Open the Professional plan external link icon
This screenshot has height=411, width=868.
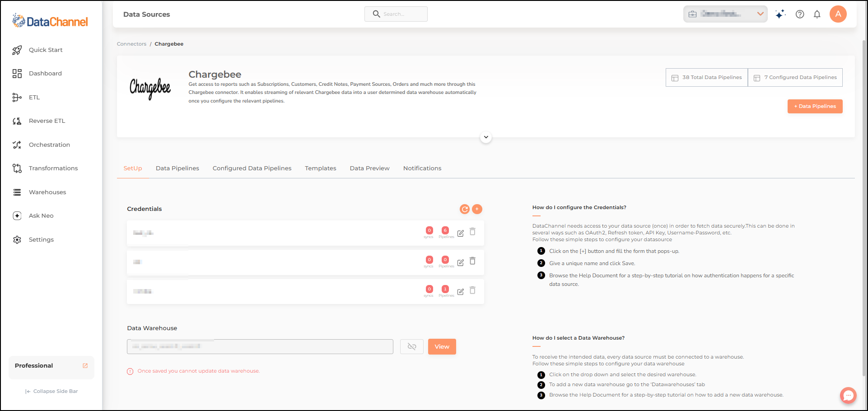85,366
